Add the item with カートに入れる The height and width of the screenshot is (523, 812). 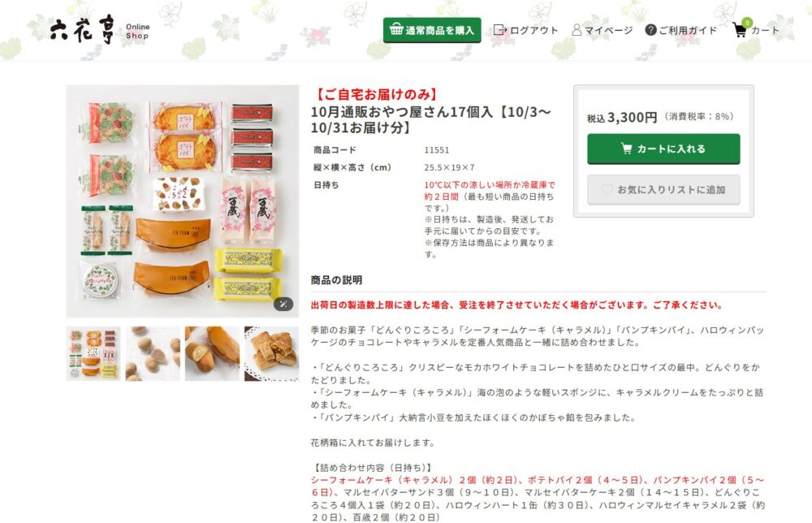(x=663, y=149)
